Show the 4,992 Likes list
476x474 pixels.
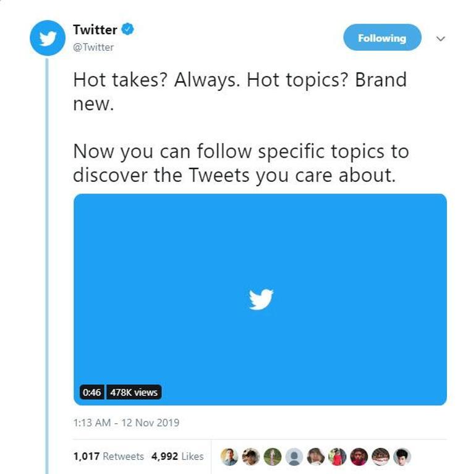click(177, 456)
